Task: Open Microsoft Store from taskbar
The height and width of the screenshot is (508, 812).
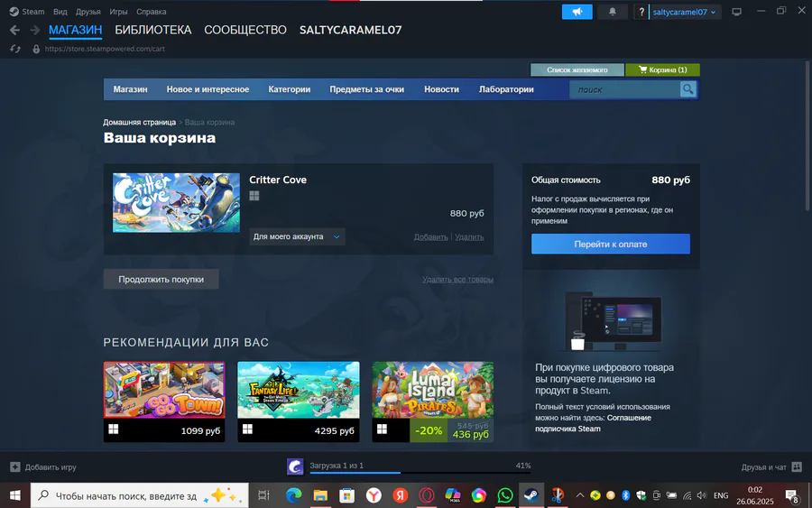Action: (x=347, y=495)
